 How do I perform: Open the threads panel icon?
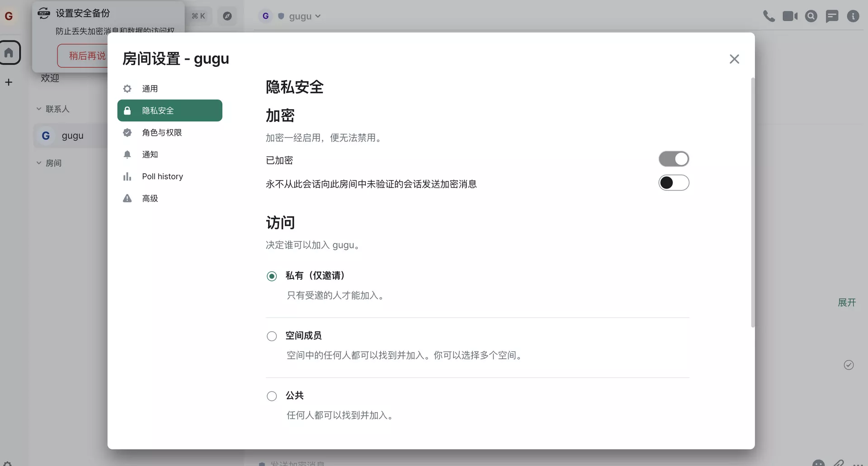tap(832, 16)
